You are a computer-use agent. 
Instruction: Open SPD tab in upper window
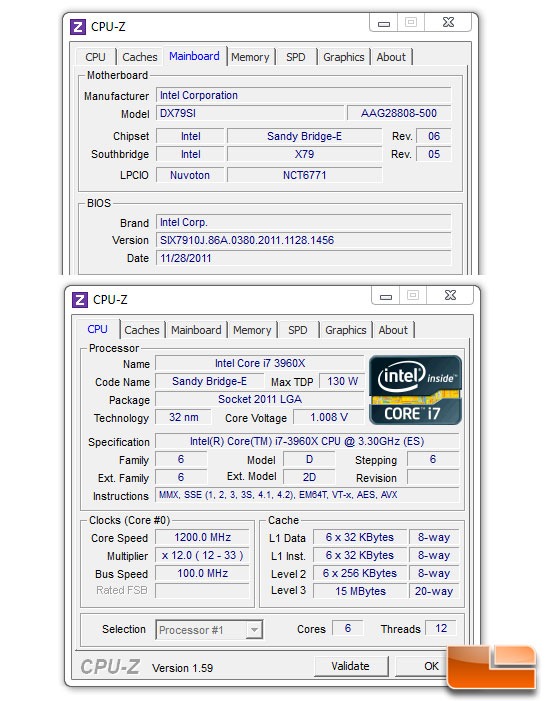coord(296,57)
